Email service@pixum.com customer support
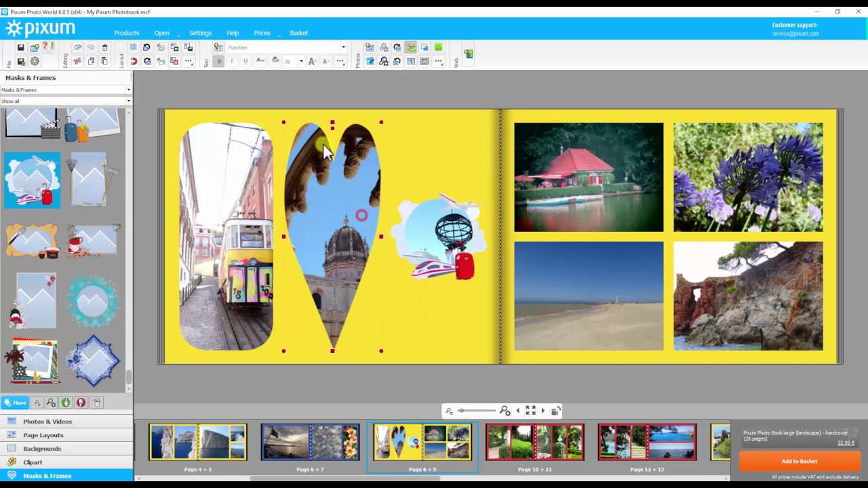 click(795, 34)
